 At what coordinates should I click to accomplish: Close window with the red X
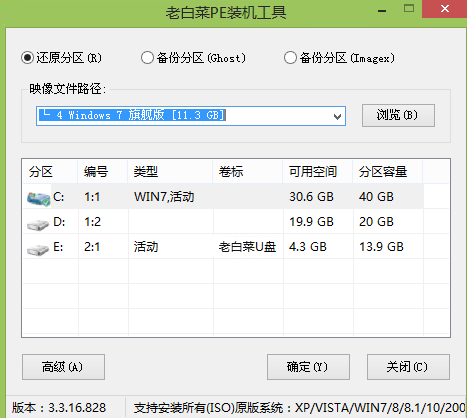445,9
